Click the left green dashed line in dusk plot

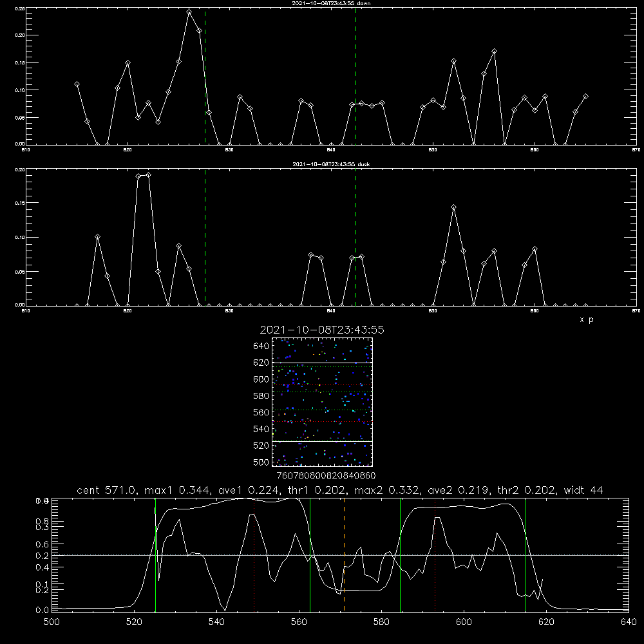point(205,238)
